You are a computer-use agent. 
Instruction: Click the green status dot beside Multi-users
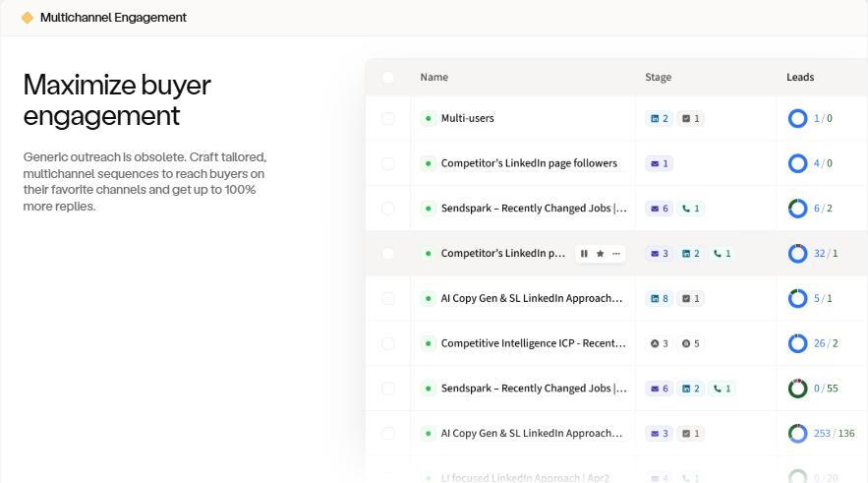428,119
